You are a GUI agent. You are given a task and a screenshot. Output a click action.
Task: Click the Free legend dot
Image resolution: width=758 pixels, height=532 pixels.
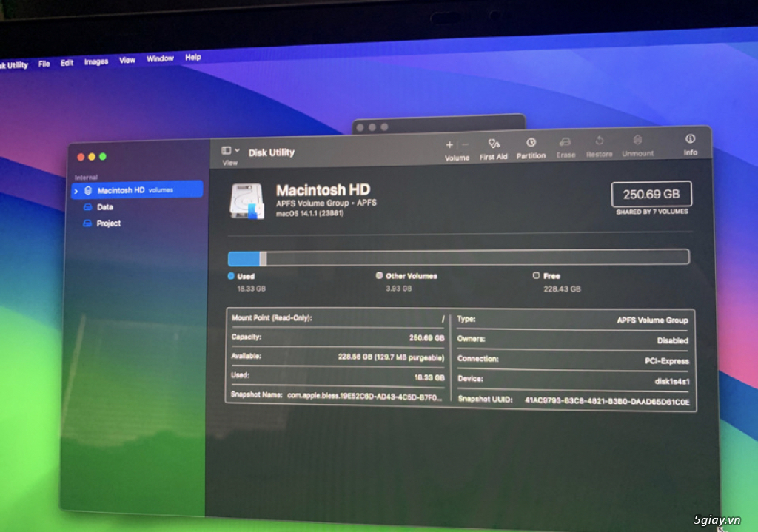536,275
